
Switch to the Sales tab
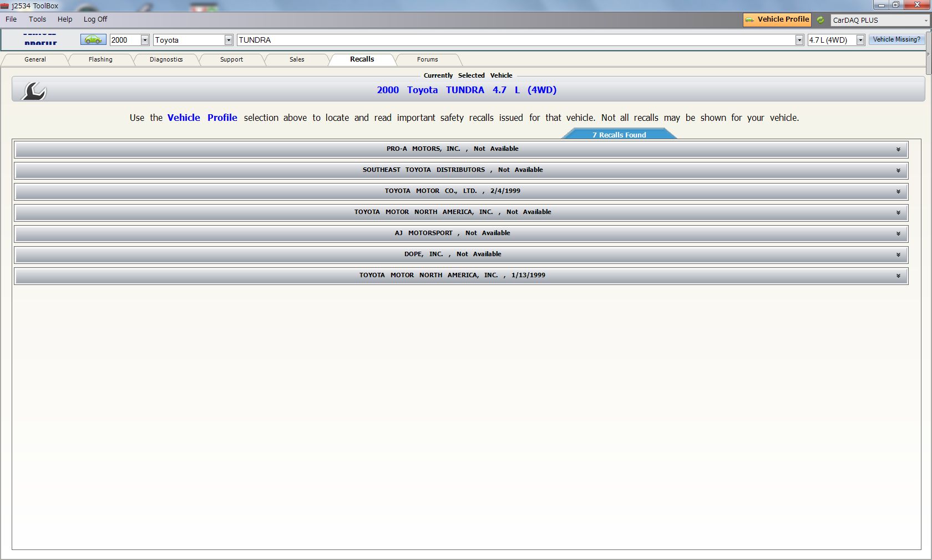tap(297, 59)
